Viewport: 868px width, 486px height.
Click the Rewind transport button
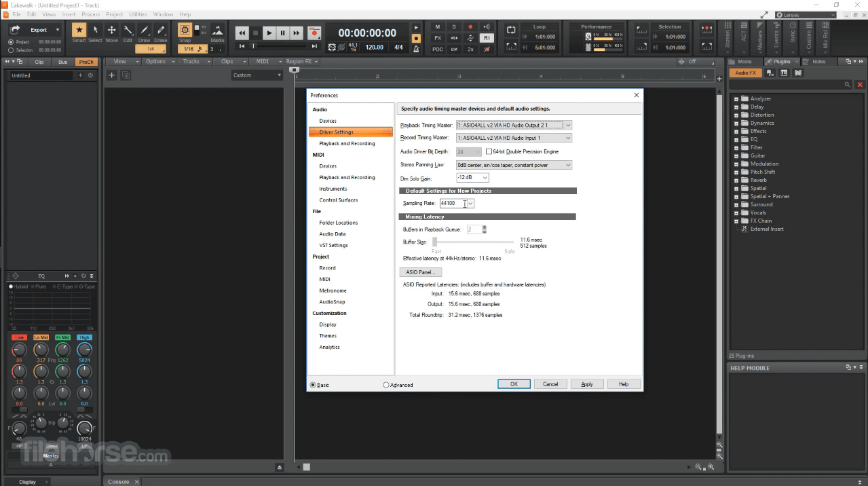click(242, 33)
